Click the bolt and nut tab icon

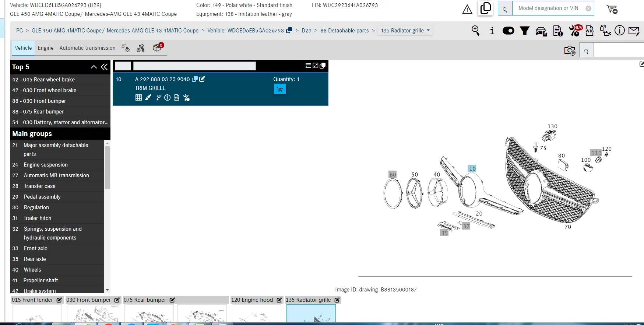141,48
